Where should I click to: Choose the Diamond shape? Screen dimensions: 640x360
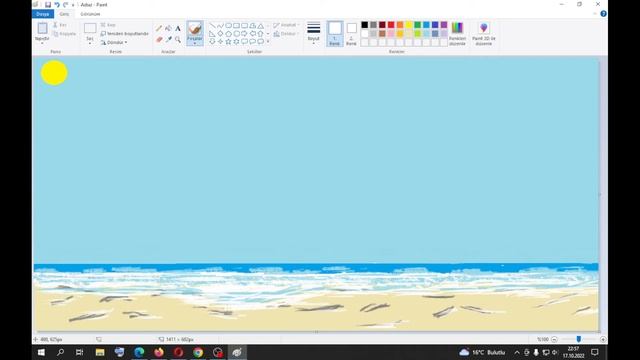click(220, 33)
